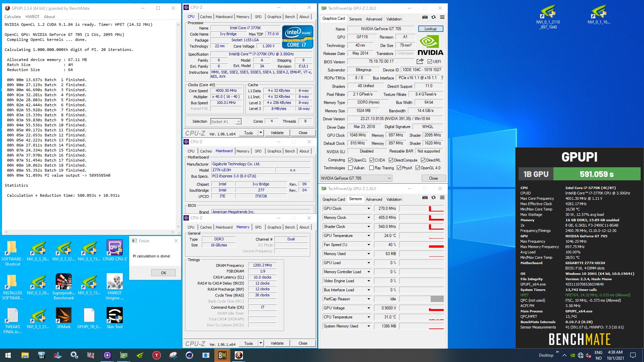Toggle the DirectCompute checkbox

pyautogui.click(x=391, y=160)
